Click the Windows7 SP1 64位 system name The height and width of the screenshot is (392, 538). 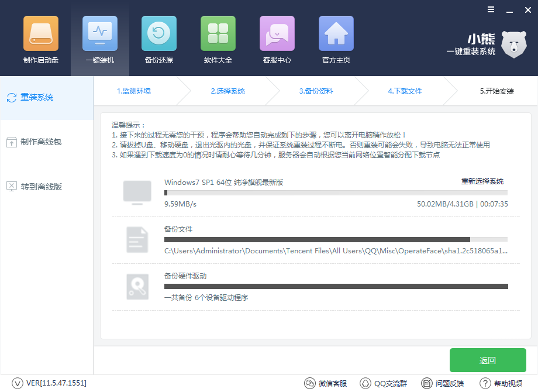[224, 183]
